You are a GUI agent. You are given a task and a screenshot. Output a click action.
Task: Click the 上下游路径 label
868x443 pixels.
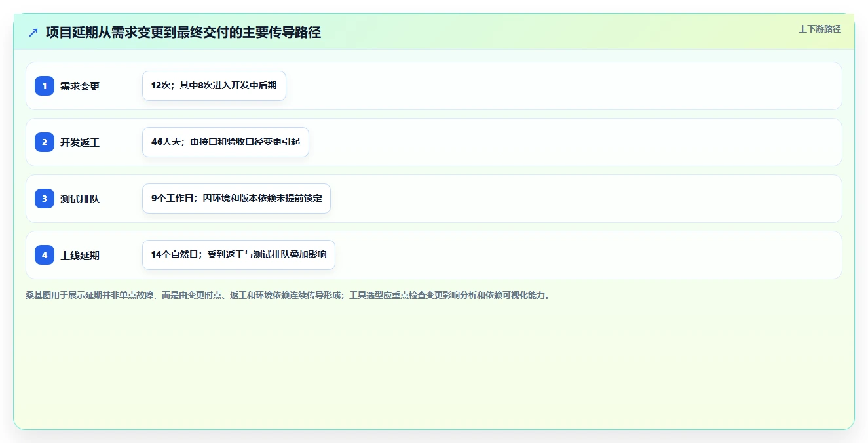(820, 29)
